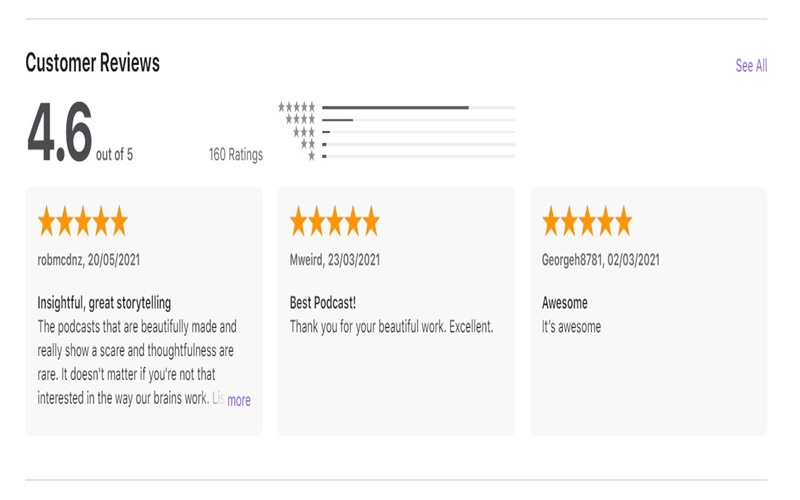Screen dimensions: 800x500
Task: Click the star rating on Mweird review
Action: [335, 221]
